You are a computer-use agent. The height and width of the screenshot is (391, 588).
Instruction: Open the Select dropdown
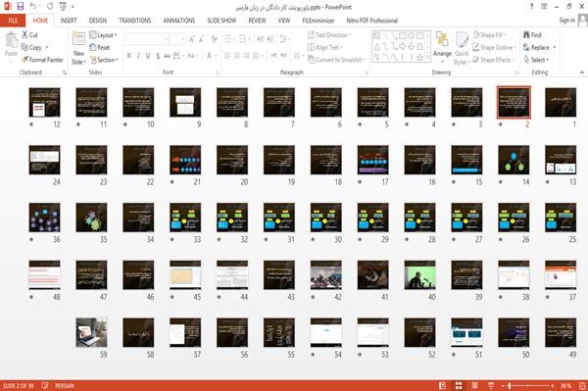536,60
